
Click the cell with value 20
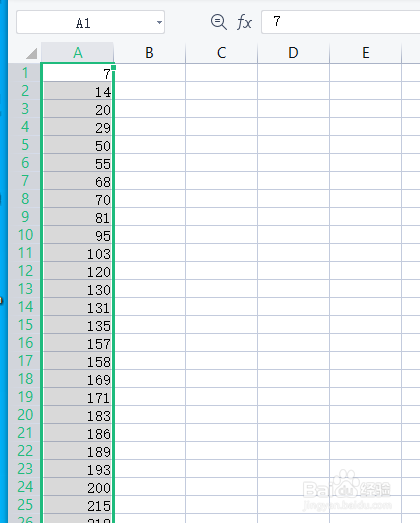78,109
